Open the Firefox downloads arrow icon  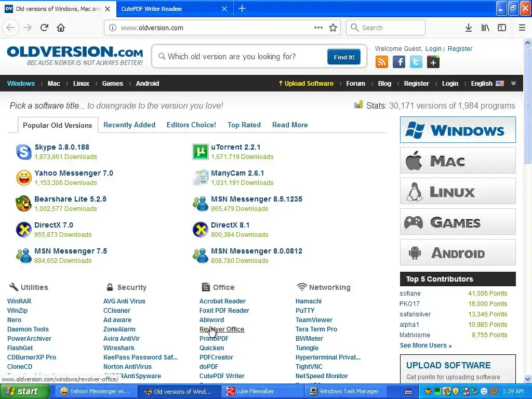coord(468,28)
